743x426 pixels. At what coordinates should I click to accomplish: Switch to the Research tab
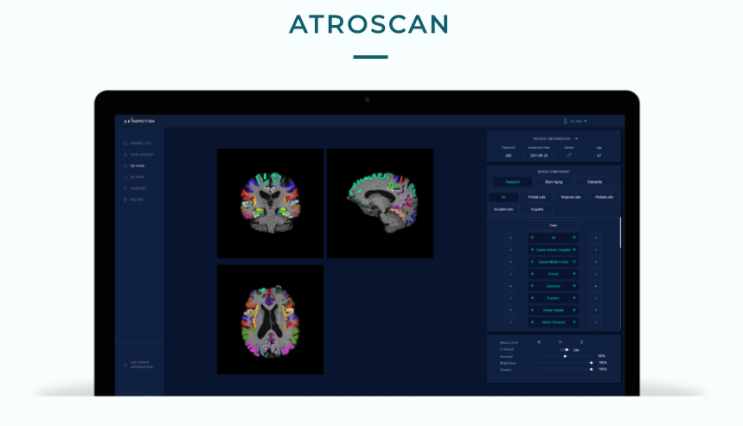512,182
